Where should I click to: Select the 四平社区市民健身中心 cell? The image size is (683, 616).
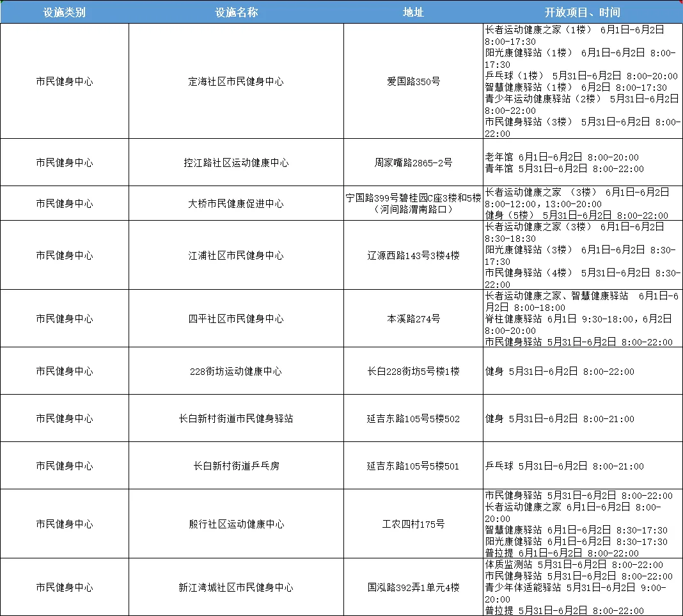(236, 318)
